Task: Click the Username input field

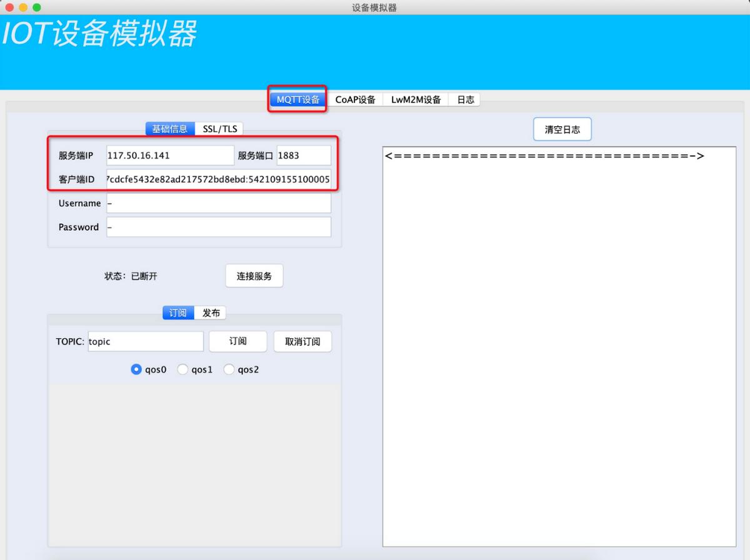Action: pos(219,203)
